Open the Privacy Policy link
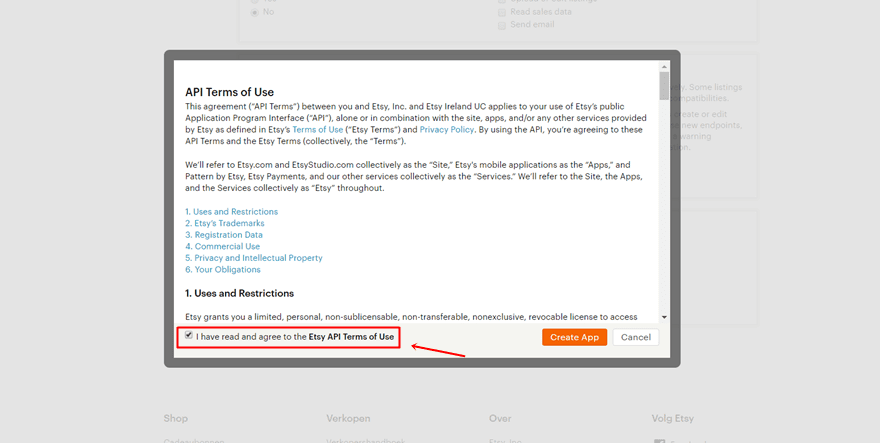This screenshot has width=880, height=443. pyautogui.click(x=447, y=130)
